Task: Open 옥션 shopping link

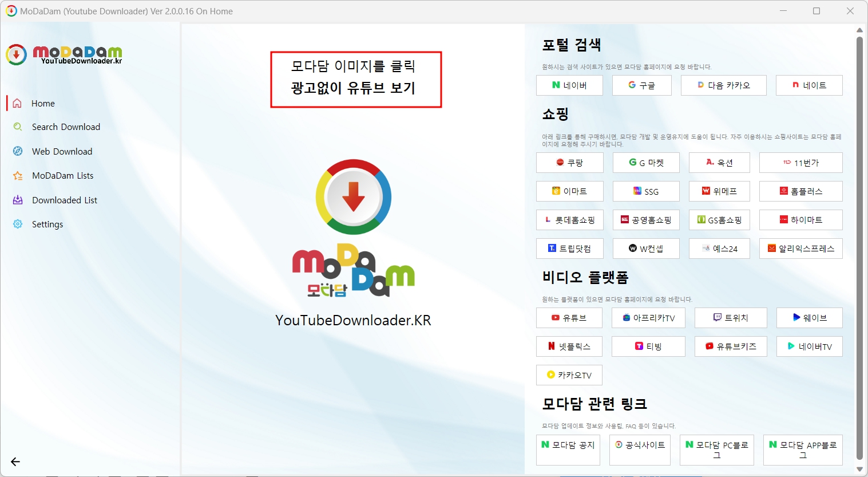Action: tap(719, 163)
